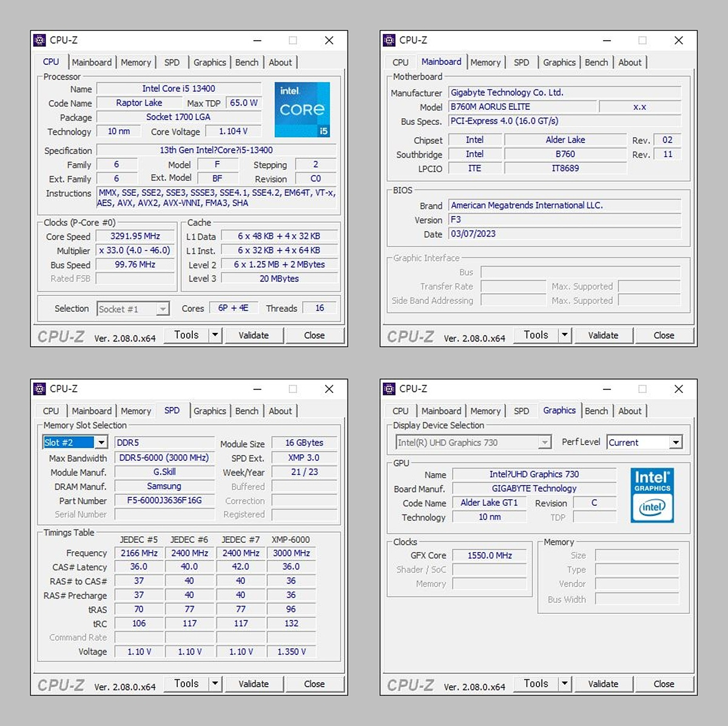Click Cores value 6P + 4E
This screenshot has width=728, height=726.
234,308
